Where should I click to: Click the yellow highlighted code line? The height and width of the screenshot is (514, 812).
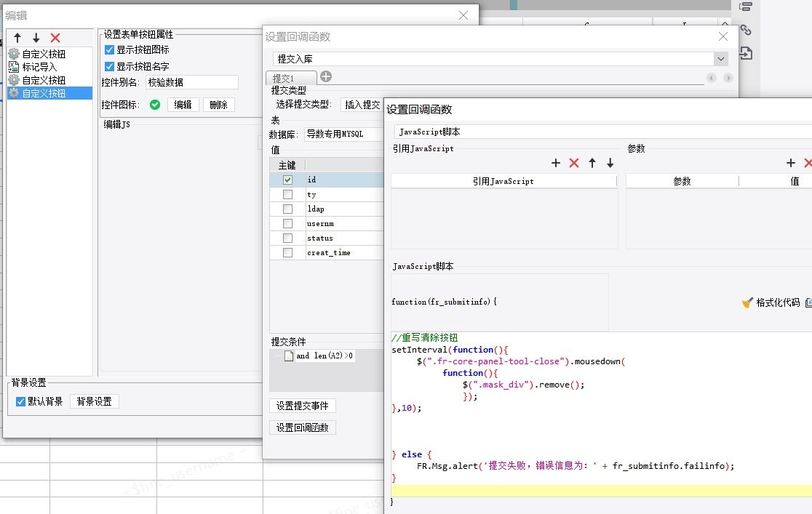pyautogui.click(x=601, y=491)
